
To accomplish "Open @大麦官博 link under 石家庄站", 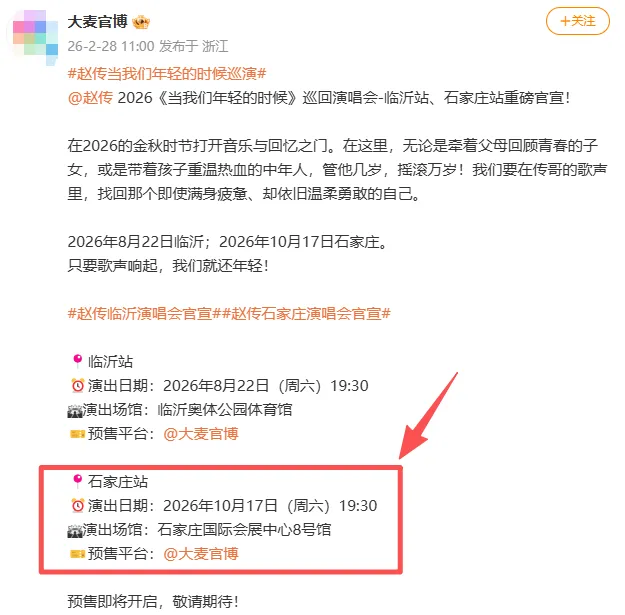I will point(201,554).
